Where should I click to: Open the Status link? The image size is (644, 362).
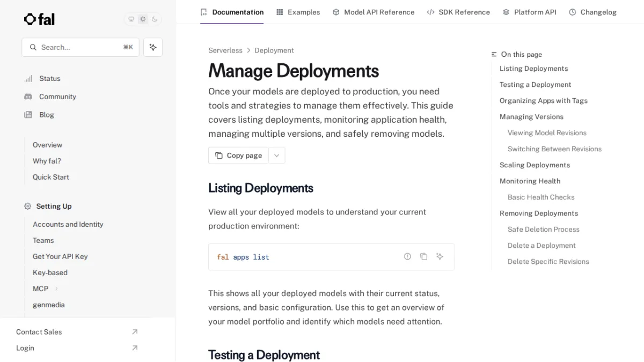coord(49,78)
